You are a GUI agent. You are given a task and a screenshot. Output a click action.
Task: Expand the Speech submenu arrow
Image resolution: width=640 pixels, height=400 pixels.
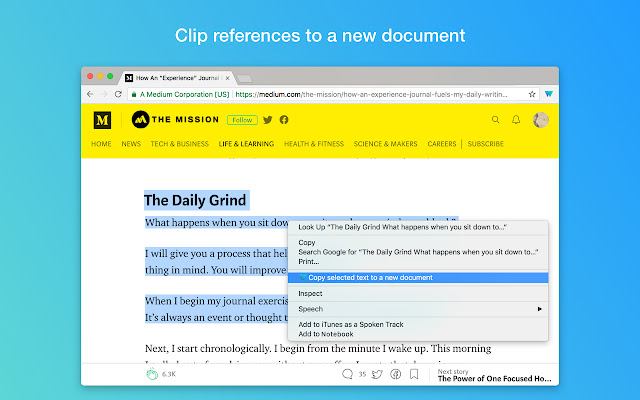tap(540, 309)
